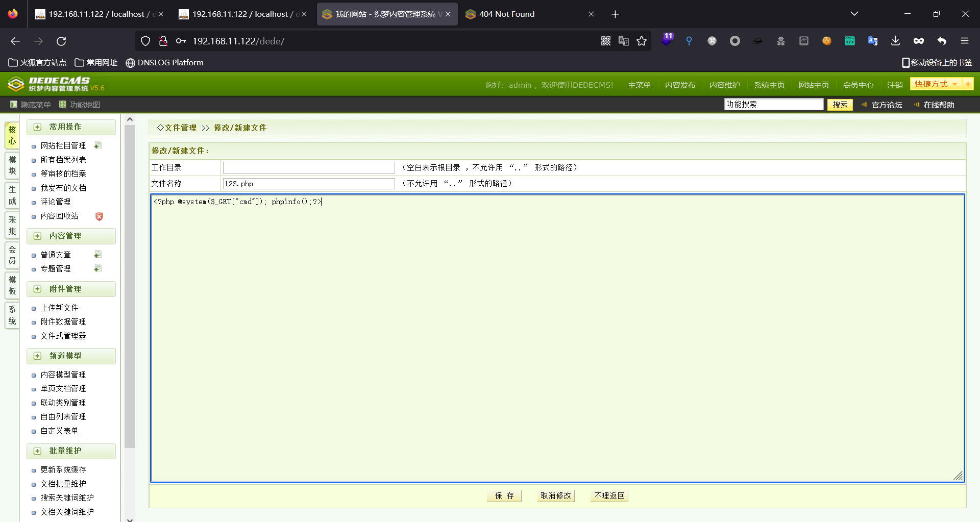980x522 pixels.
Task: Open the downloads arrow icon
Action: click(895, 41)
